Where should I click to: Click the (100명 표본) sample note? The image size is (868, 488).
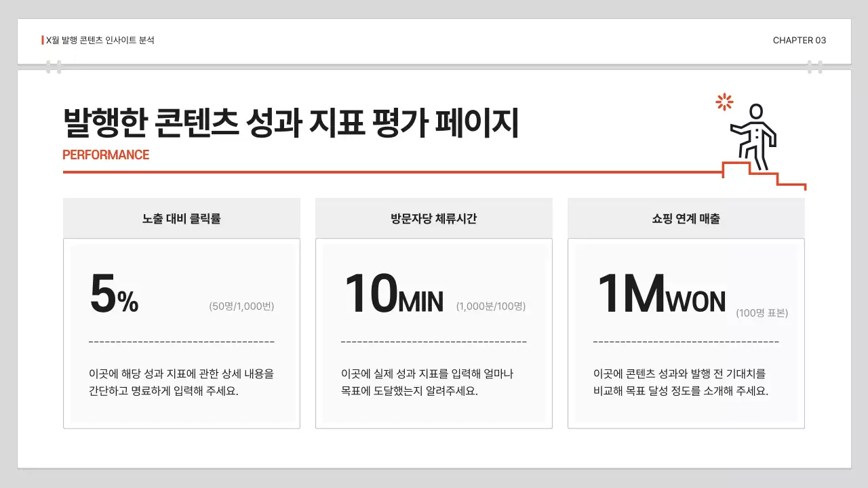[x=762, y=312]
